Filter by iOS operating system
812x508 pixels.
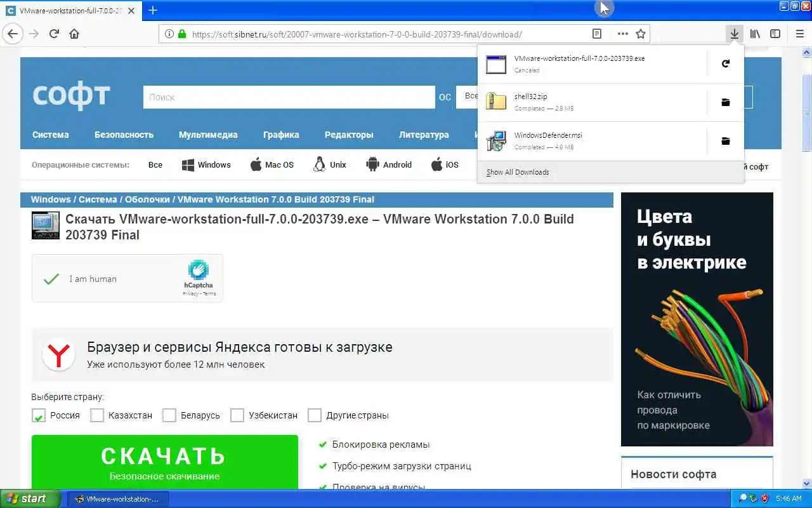[x=445, y=164]
